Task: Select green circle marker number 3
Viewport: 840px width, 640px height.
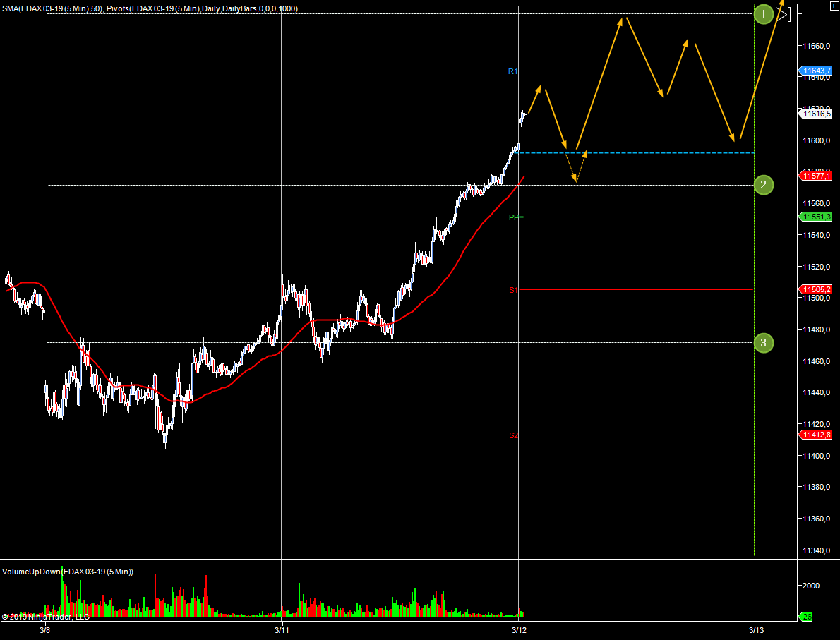Action: point(763,343)
